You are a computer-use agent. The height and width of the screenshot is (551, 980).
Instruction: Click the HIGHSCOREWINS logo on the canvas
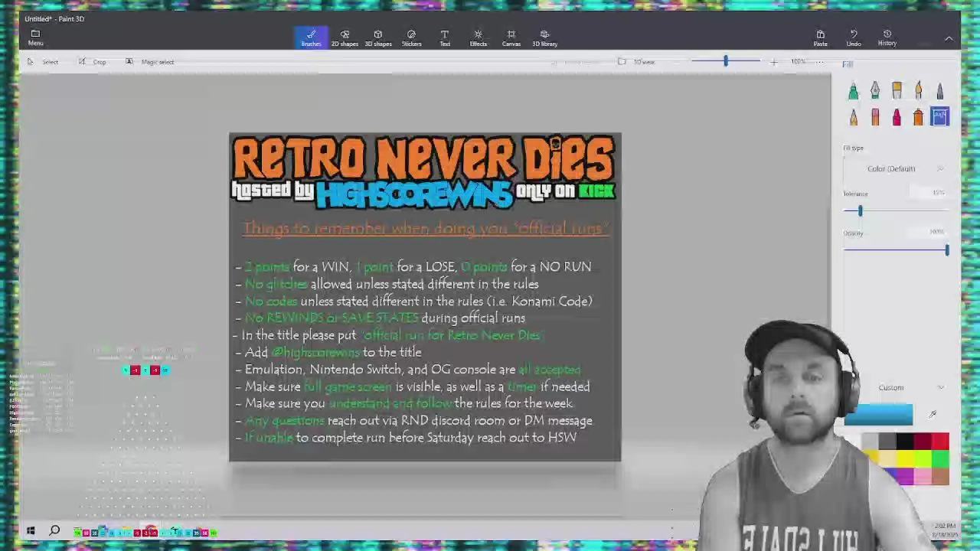(414, 195)
